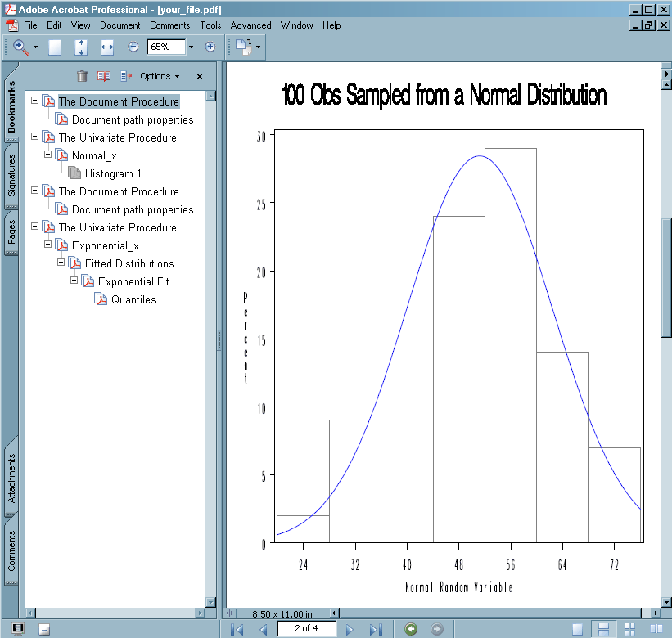Switch to Single Page layout icon
Screen dimensions: 672x638
click(x=577, y=629)
